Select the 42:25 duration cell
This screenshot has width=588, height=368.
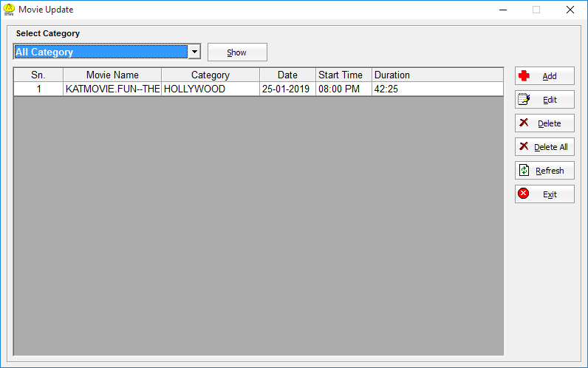[437, 89]
